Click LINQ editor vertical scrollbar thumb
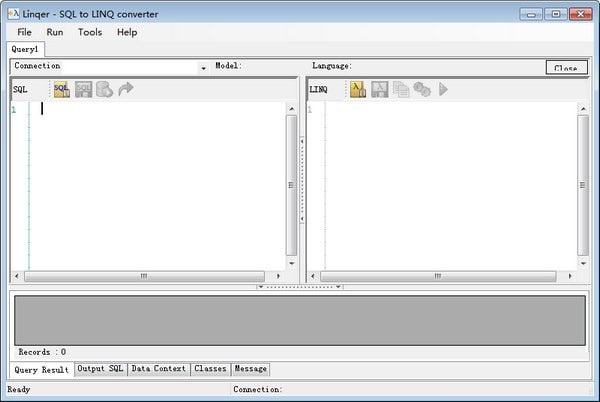The height and width of the screenshot is (402, 600). [x=583, y=186]
